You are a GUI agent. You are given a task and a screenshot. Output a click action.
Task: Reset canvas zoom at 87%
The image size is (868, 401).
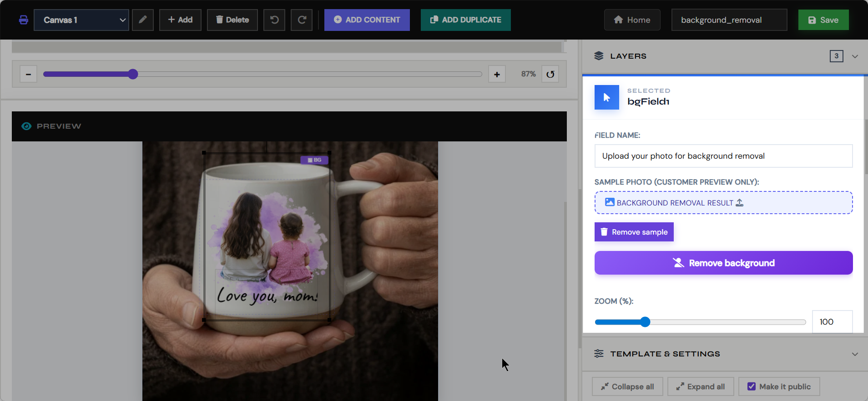(x=550, y=74)
